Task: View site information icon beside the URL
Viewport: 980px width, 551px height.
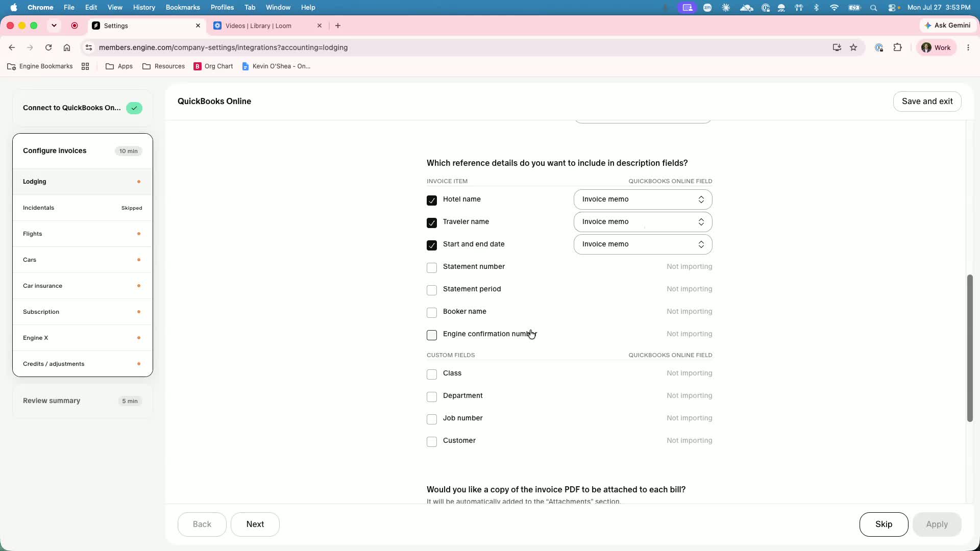Action: pyautogui.click(x=89, y=47)
